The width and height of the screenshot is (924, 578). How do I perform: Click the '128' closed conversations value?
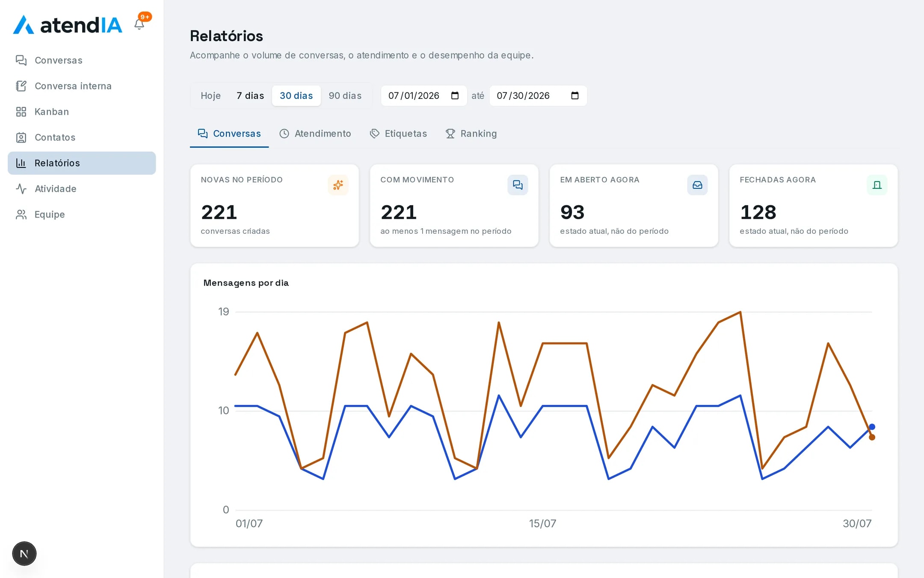758,212
